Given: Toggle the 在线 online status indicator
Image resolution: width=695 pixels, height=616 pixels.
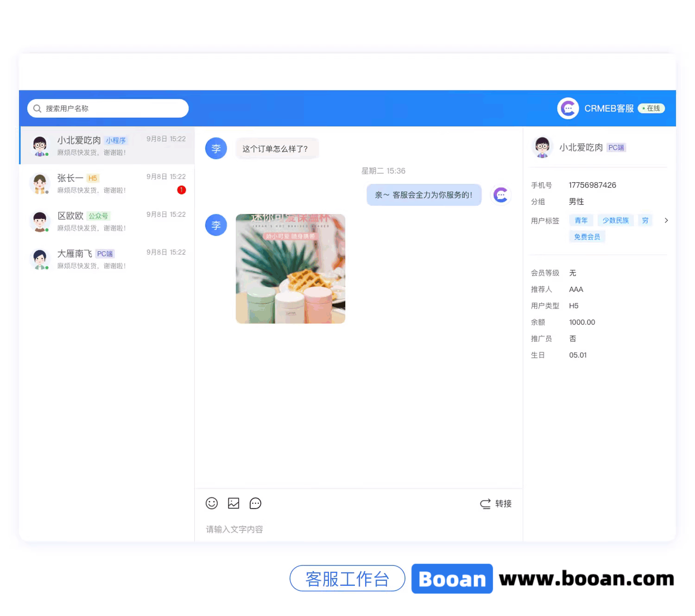Looking at the screenshot, I should coord(651,108).
